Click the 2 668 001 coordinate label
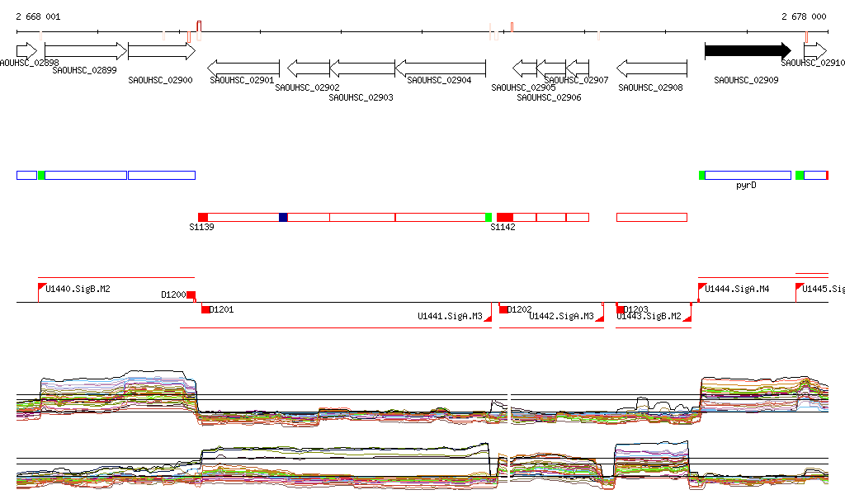845x504 pixels. click(38, 16)
